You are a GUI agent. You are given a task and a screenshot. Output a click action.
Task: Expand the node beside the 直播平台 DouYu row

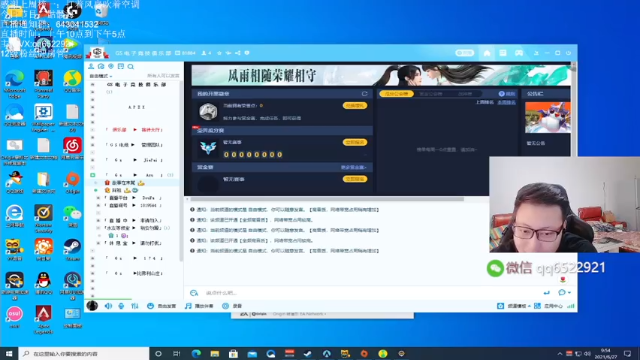98,198
